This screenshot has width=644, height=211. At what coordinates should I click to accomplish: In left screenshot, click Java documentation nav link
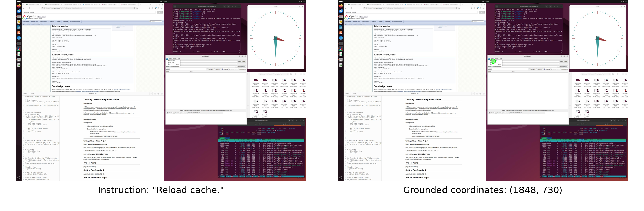click(75, 21)
